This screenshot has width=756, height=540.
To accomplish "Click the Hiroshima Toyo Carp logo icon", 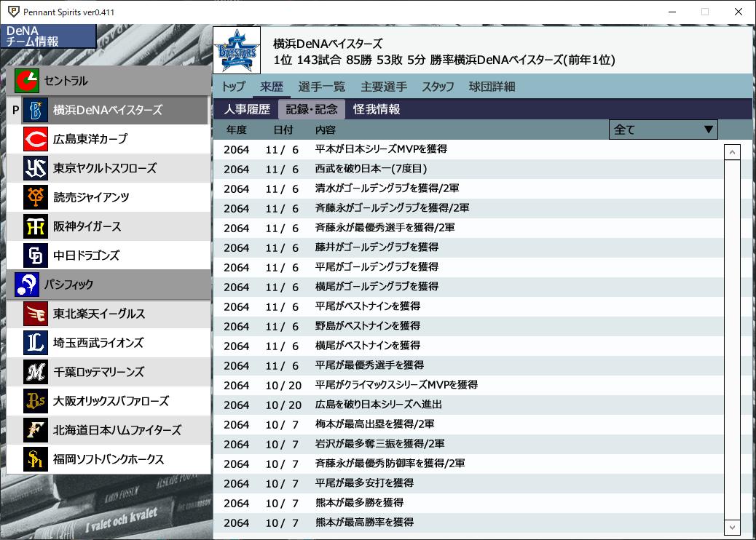I will pyautogui.click(x=36, y=139).
